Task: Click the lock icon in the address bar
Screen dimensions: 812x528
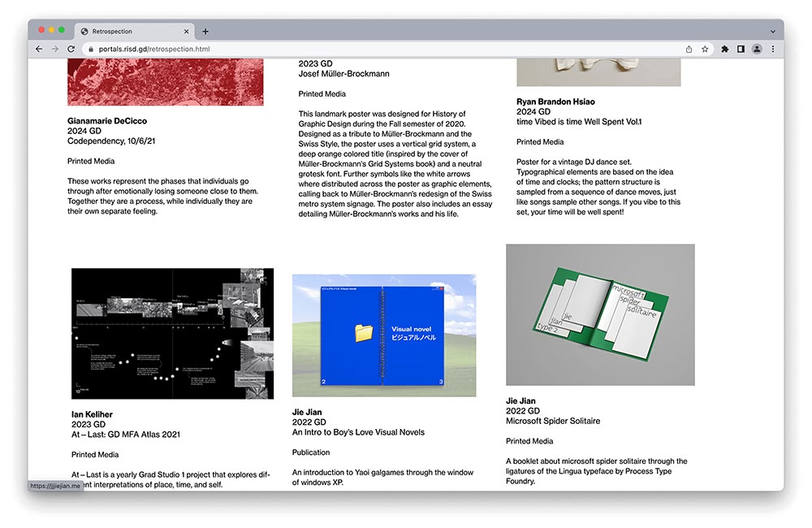Action: click(91, 50)
